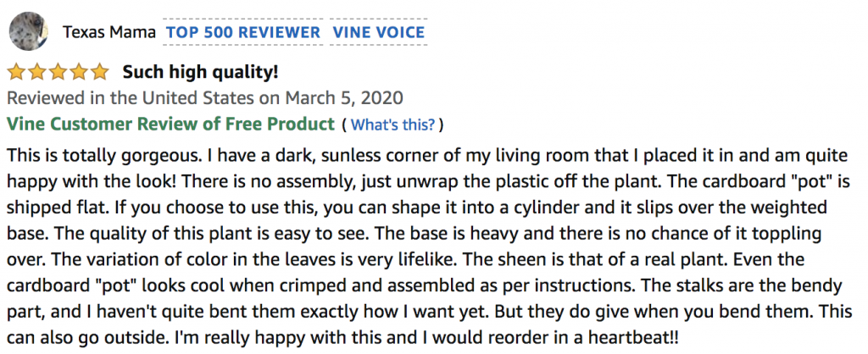Select the VINE VOICE badge
The image size is (868, 354).
[x=379, y=32]
